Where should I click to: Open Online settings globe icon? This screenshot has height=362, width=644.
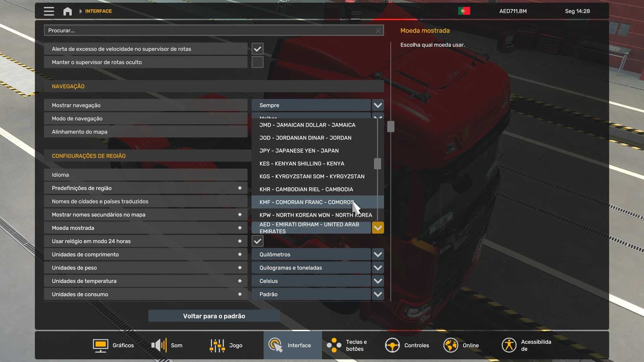[450, 345]
